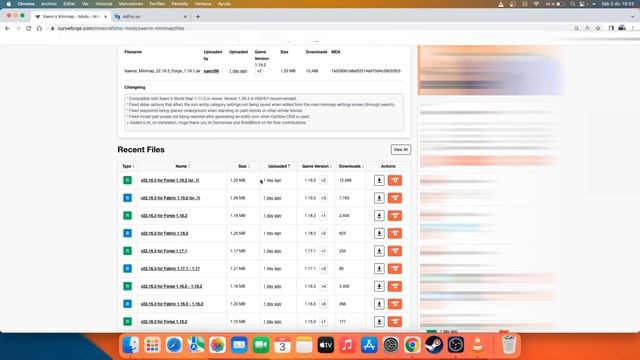Viewport: 640px width, 360px height.
Task: Click the release type badge for Forge 1.19.2
Action: click(127, 180)
